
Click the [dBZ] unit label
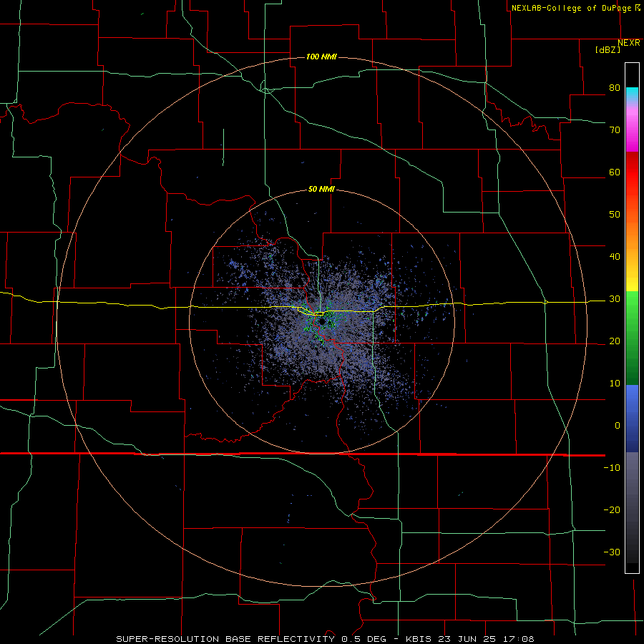608,49
